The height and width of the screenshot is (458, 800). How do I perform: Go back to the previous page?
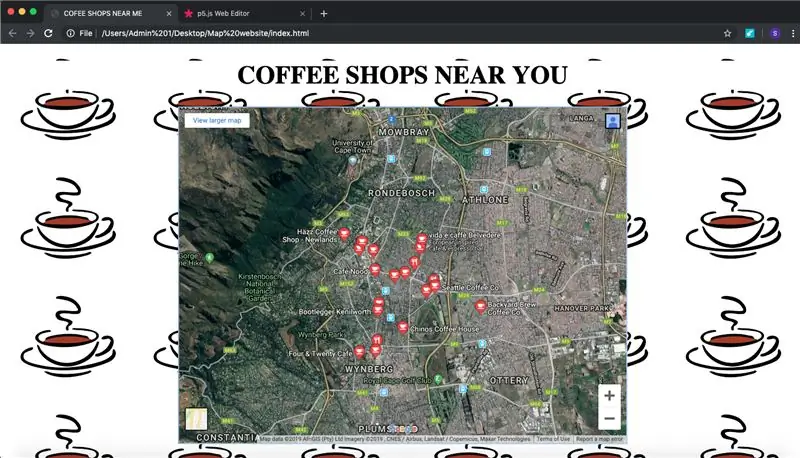click(13, 33)
